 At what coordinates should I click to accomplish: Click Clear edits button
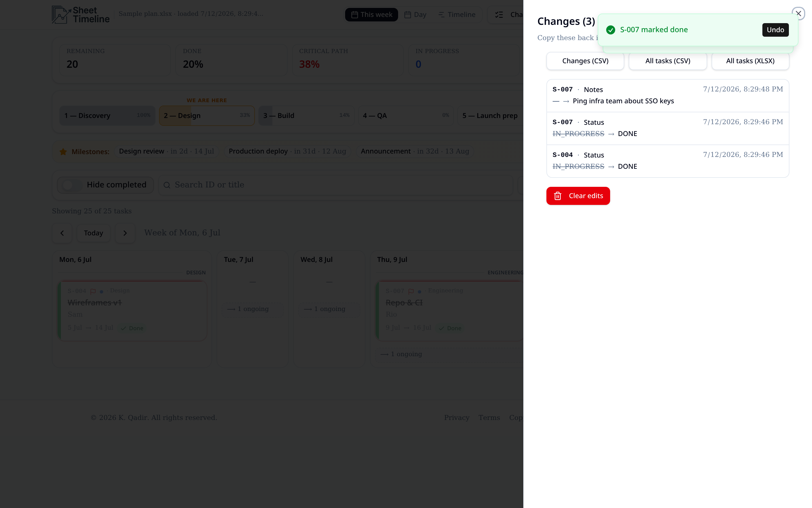pyautogui.click(x=578, y=196)
